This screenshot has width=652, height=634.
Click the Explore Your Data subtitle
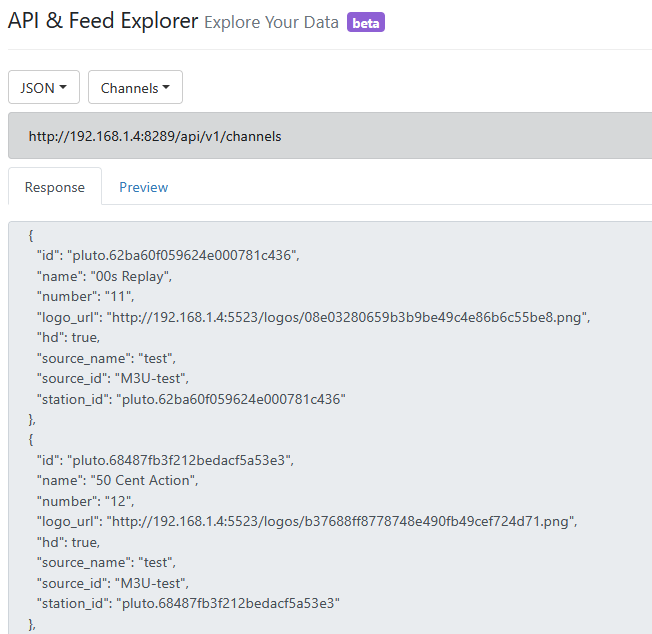pos(271,23)
